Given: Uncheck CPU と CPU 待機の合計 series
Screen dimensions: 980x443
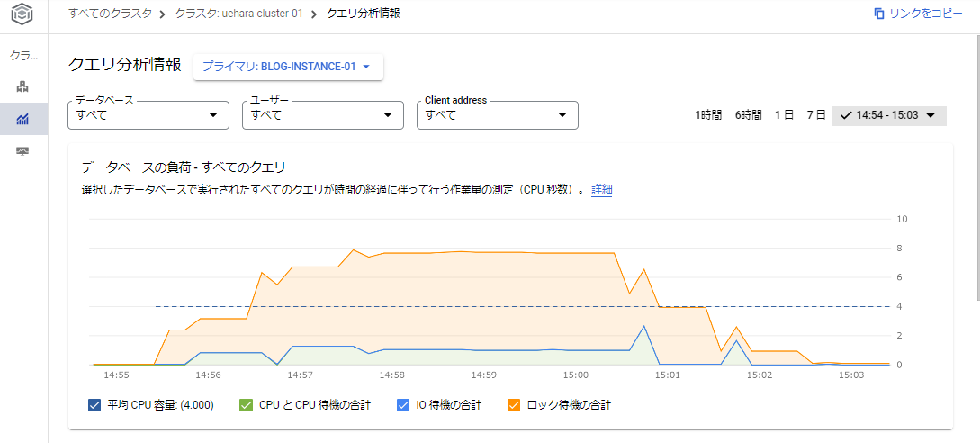Looking at the screenshot, I should click(247, 405).
